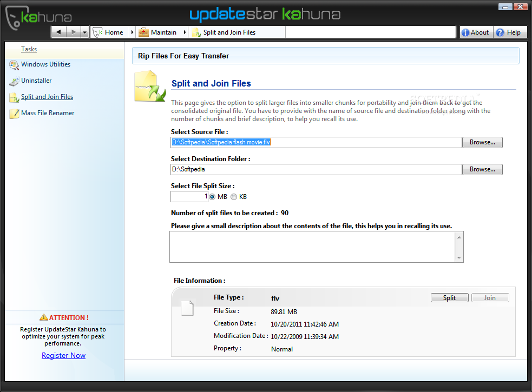This screenshot has height=392, width=532.
Task: Open Split and Join Files sidebar link
Action: click(47, 97)
